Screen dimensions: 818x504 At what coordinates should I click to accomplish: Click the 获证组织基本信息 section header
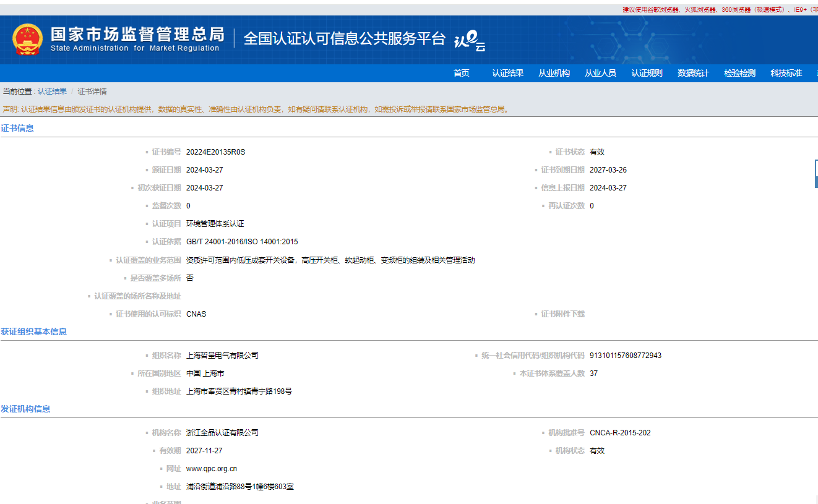coord(34,331)
